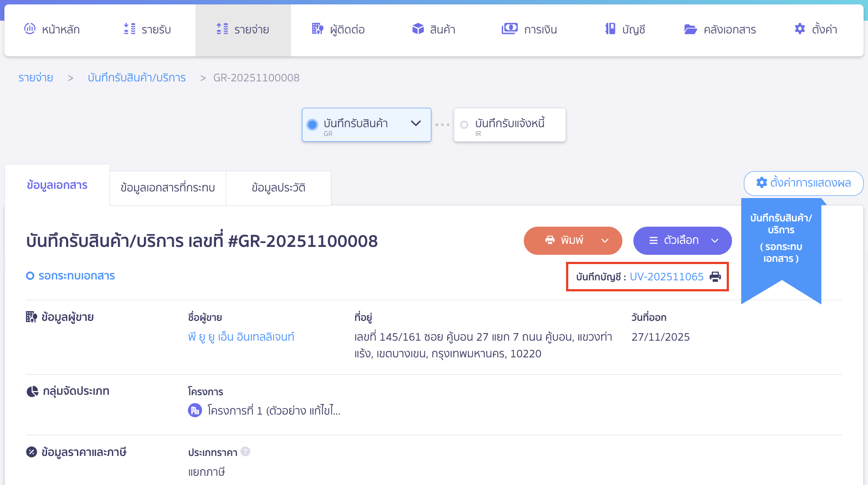The width and height of the screenshot is (868, 485).
Task: Click the dashboard icon beside หน้าหลัก
Action: 29,29
